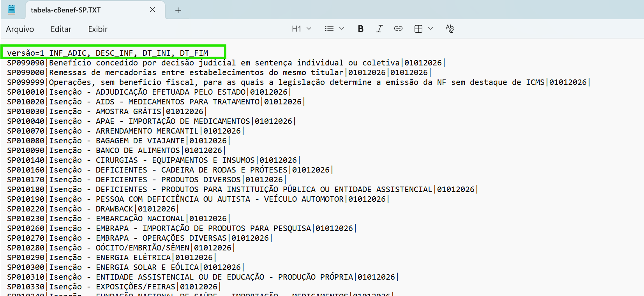Close the tabela-cBenef-SP.TXT tab
644x296 pixels.
[152, 10]
